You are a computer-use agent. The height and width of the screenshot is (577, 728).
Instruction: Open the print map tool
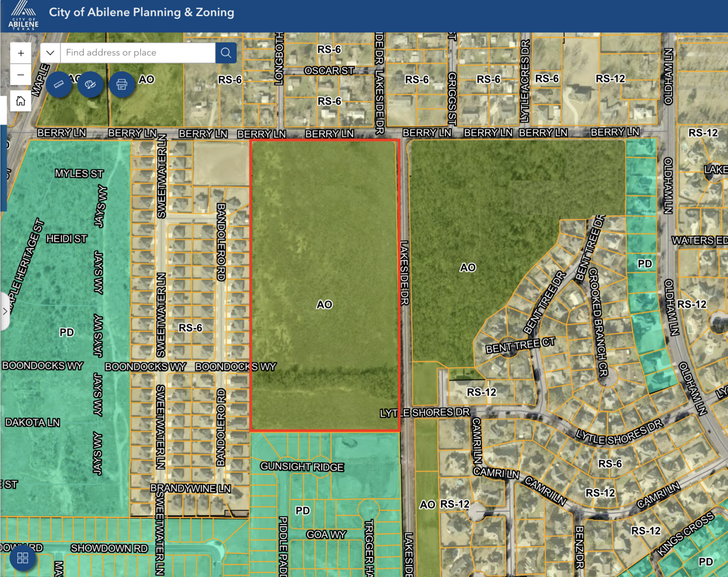click(x=122, y=84)
